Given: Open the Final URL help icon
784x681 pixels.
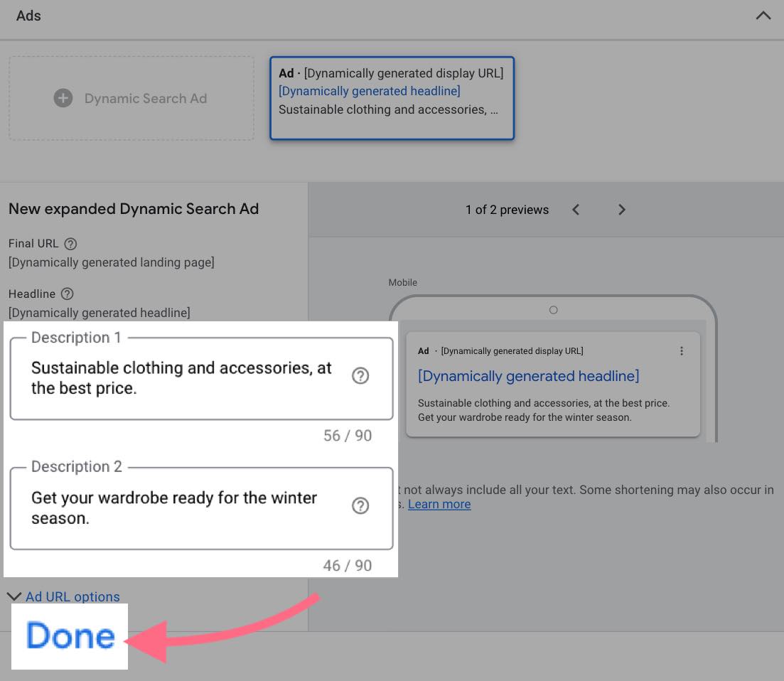Looking at the screenshot, I should click(x=70, y=244).
